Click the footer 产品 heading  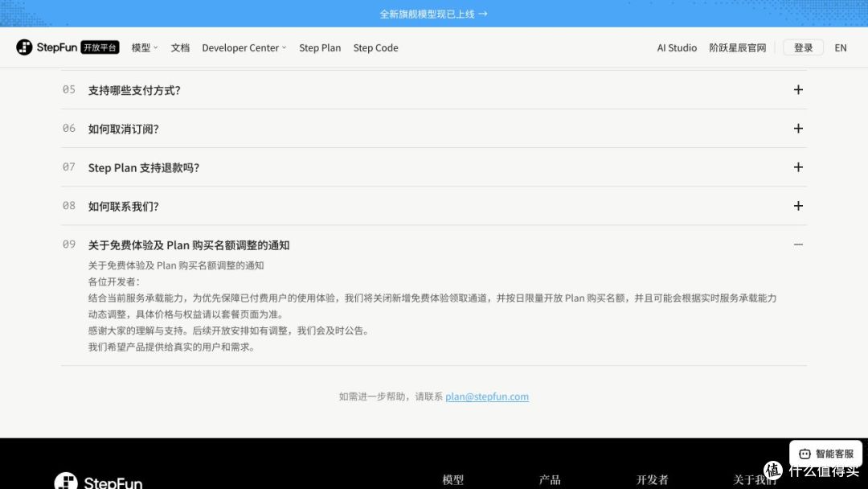coord(550,479)
